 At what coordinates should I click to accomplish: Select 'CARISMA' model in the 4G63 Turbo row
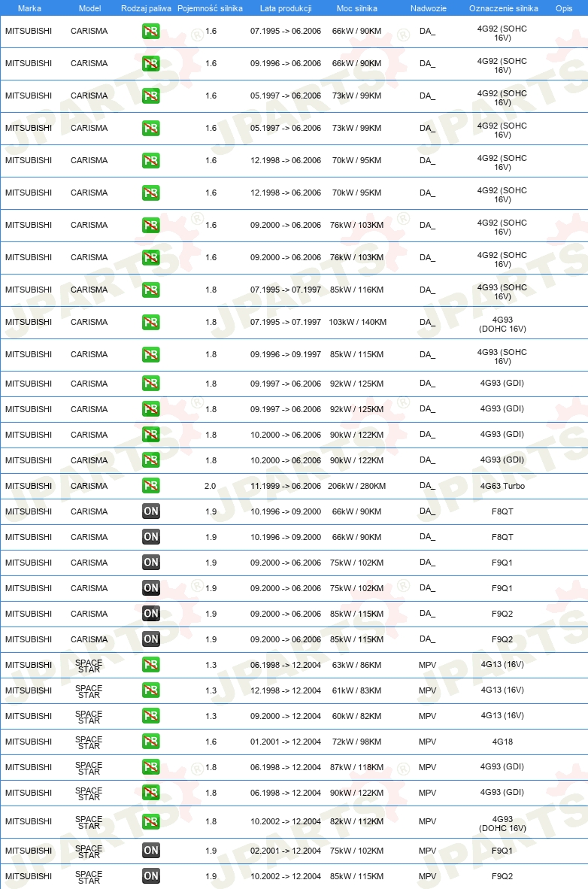(x=89, y=486)
